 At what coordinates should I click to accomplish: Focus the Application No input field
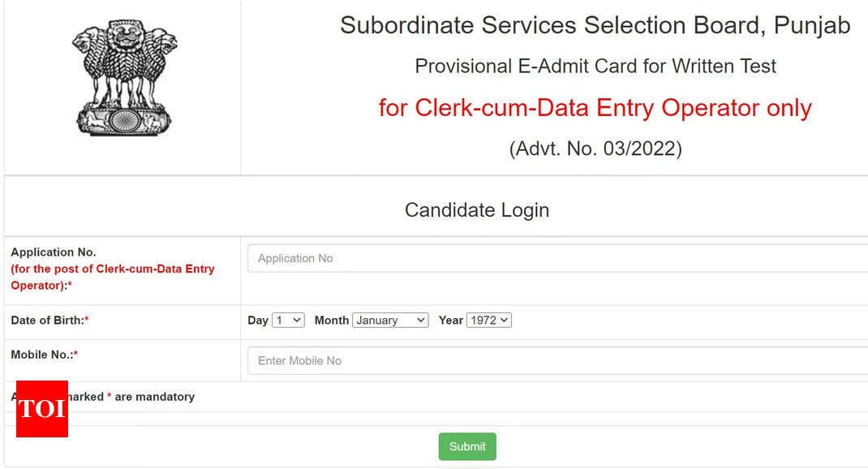tap(557, 258)
